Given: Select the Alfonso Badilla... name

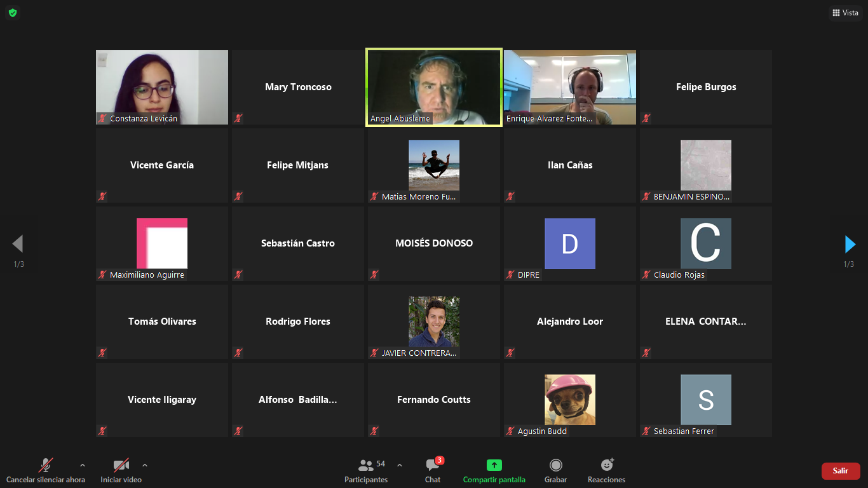Looking at the screenshot, I should pos(298,400).
